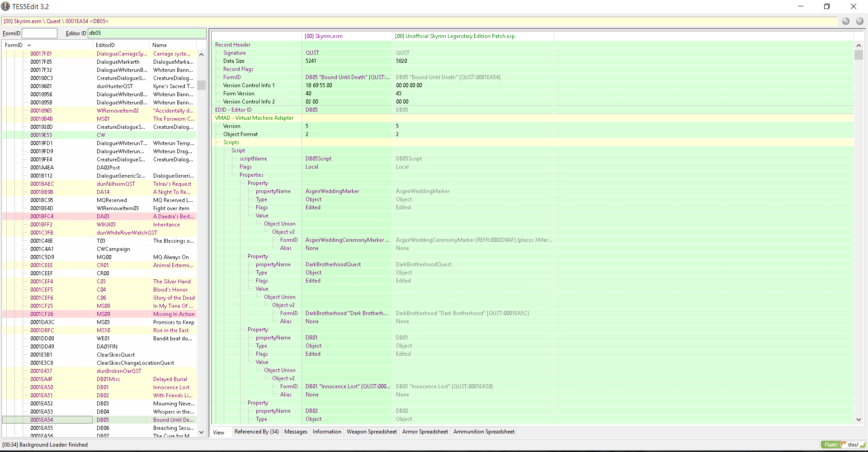Select record 0001EA55 DB06 Breaching Security
868x452 pixels.
[x=99, y=428]
